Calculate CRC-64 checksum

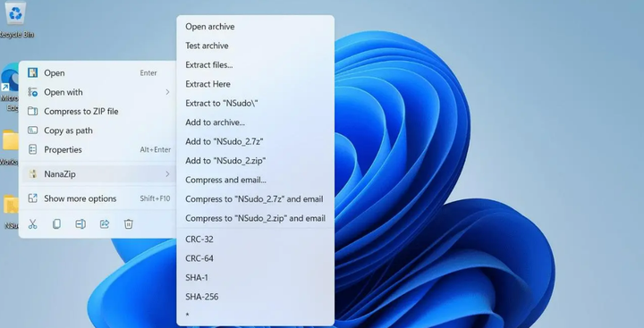pyautogui.click(x=255, y=258)
